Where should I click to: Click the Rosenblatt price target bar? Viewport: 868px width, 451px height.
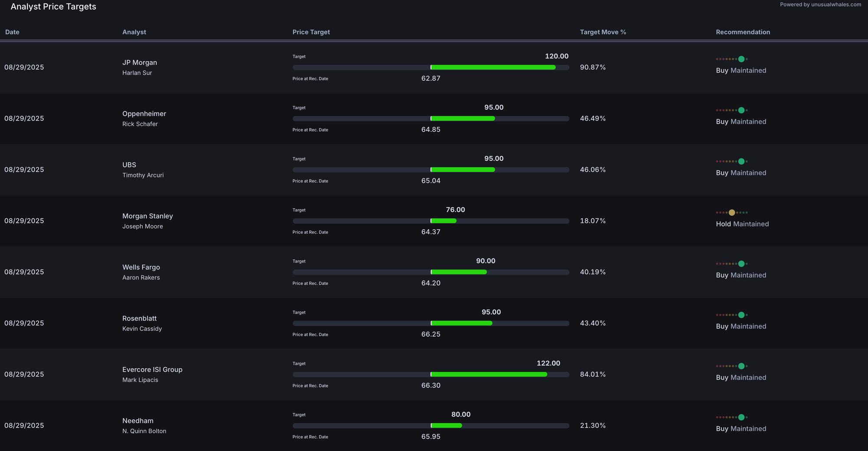(431, 323)
